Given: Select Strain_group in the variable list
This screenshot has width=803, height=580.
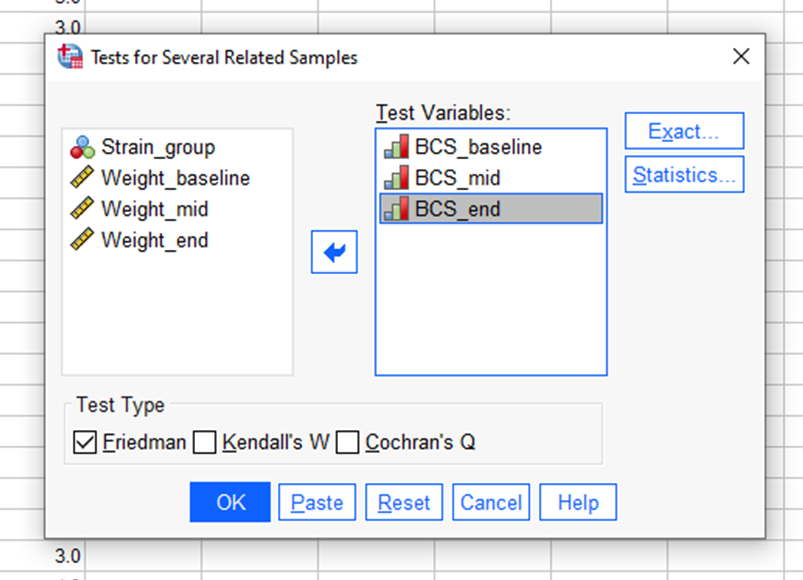Looking at the screenshot, I should point(156,147).
